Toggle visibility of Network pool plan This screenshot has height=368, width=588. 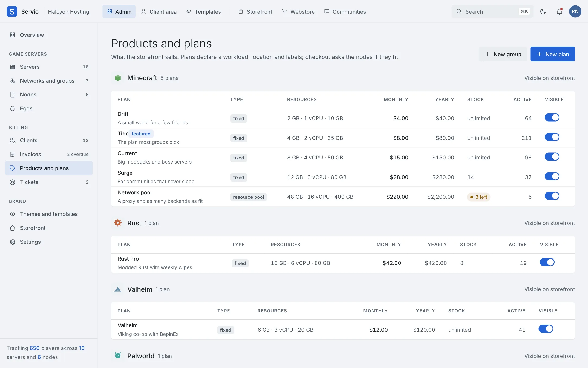pyautogui.click(x=552, y=196)
